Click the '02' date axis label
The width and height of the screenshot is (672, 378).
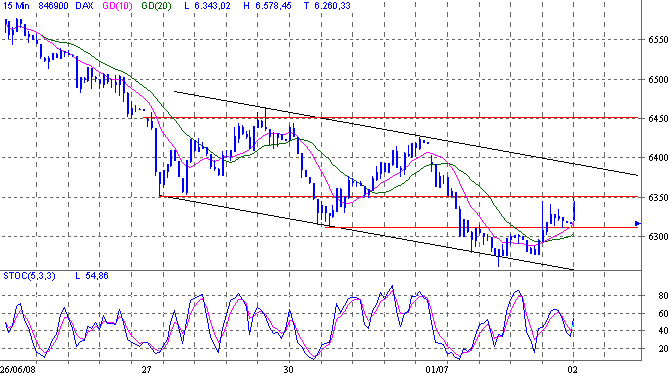click(573, 370)
